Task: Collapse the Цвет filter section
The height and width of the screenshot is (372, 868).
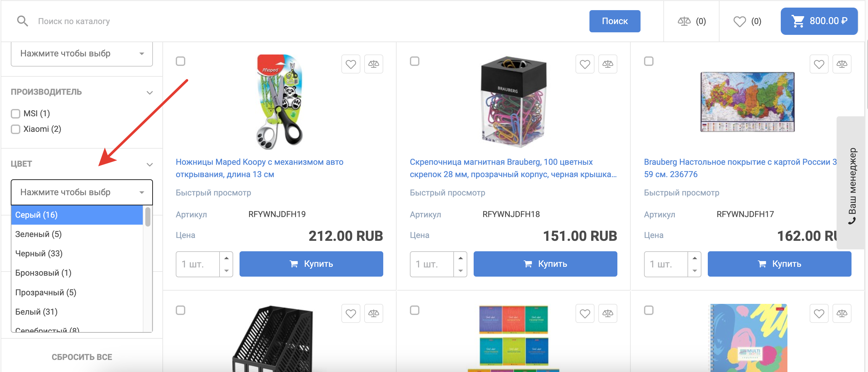Action: click(150, 165)
